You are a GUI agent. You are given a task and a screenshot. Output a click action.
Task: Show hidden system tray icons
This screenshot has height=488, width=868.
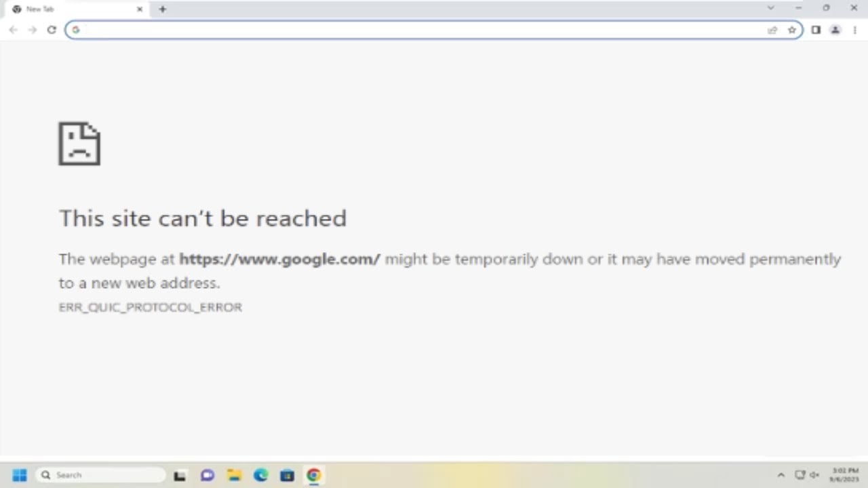tap(781, 475)
